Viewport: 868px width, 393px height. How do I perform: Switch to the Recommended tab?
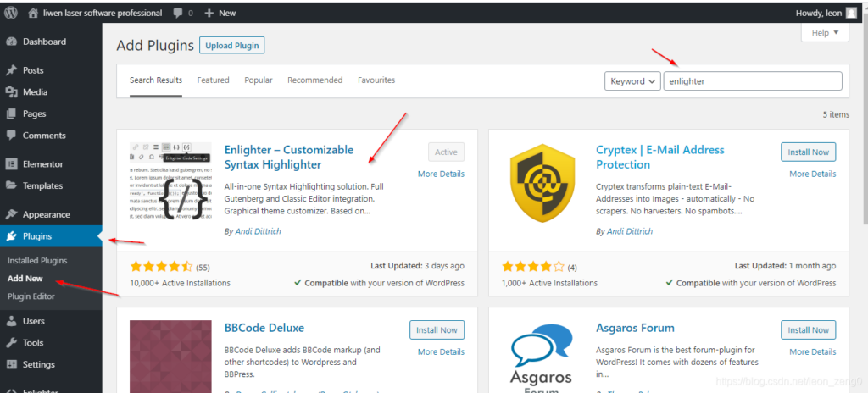pos(314,80)
